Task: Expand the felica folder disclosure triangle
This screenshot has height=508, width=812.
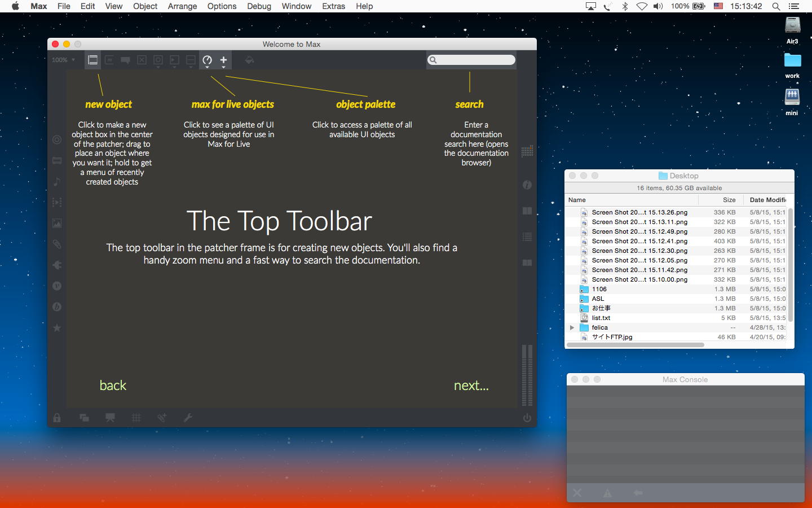Action: click(572, 327)
